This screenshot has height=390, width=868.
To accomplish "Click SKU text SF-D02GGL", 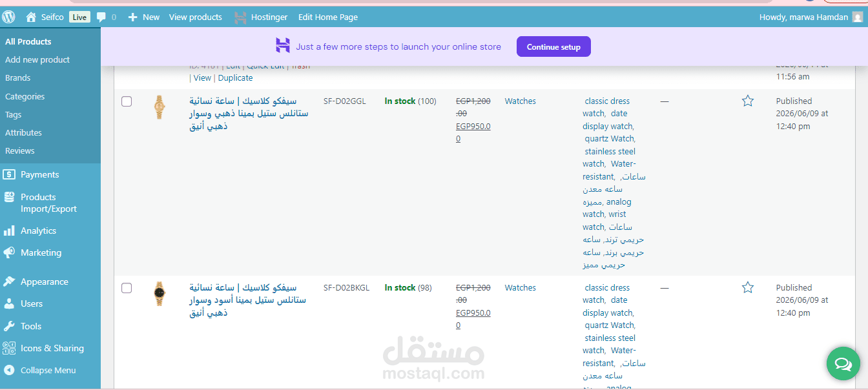I will 345,101.
